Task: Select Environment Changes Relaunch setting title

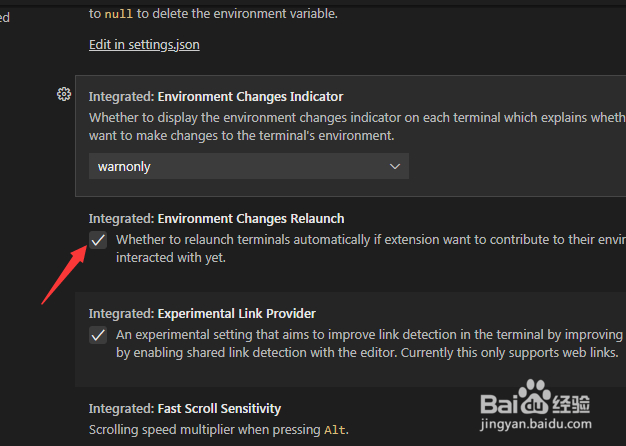Action: [216, 219]
